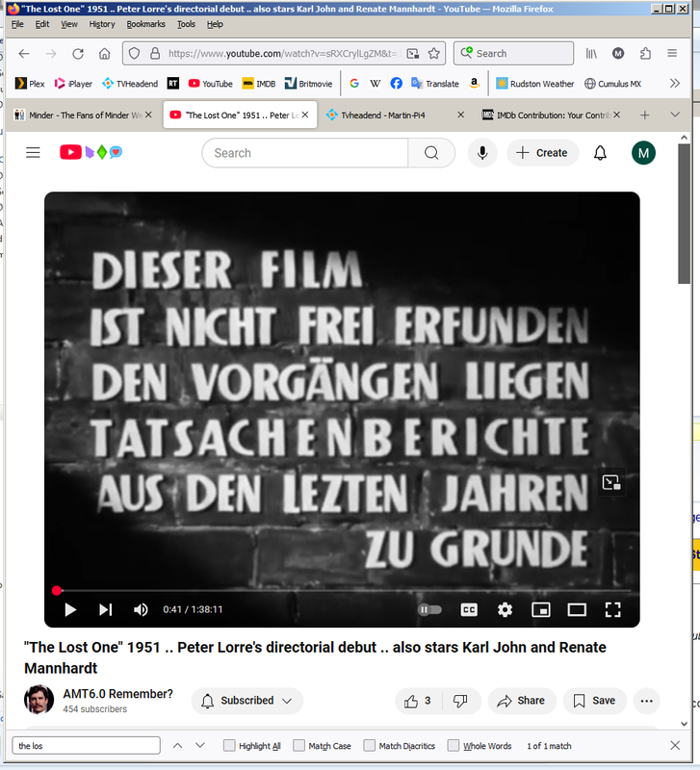Reload the current page
This screenshot has width=700, height=770.
[78, 54]
